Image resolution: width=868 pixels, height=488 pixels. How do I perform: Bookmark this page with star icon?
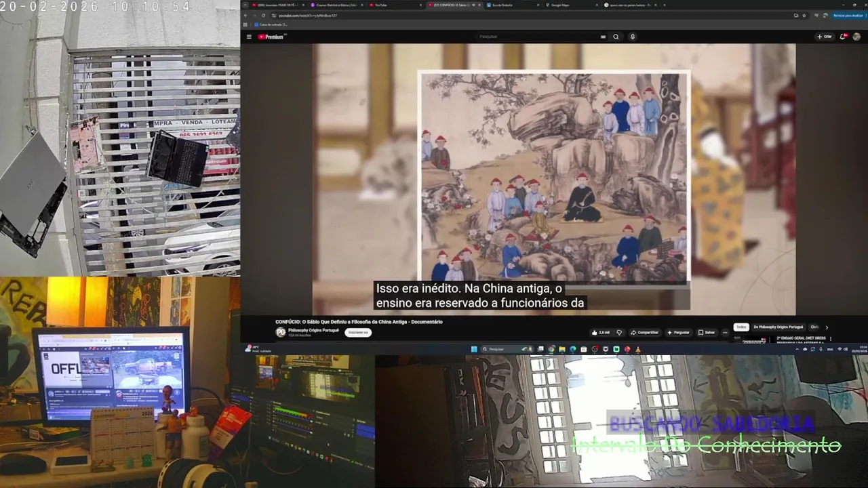click(x=804, y=16)
